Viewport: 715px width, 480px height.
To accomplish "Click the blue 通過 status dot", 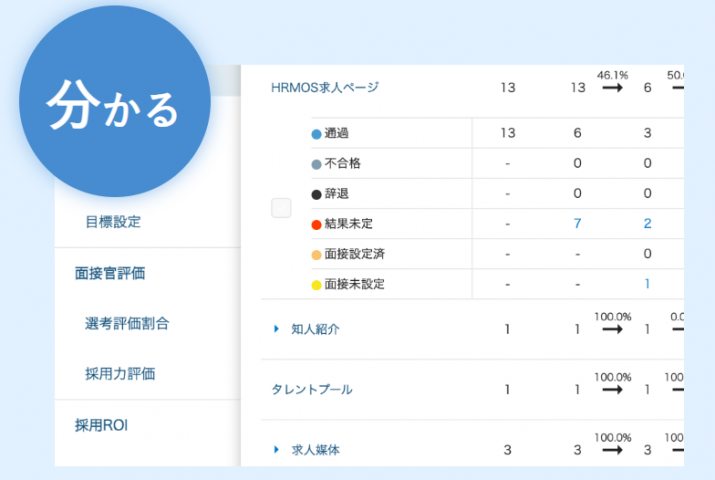I will [x=317, y=133].
